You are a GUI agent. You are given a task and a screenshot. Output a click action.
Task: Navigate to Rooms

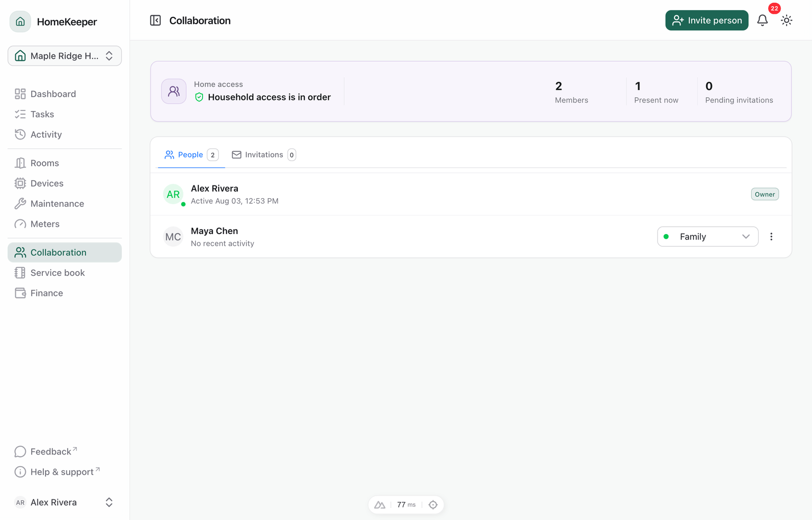[64, 163]
